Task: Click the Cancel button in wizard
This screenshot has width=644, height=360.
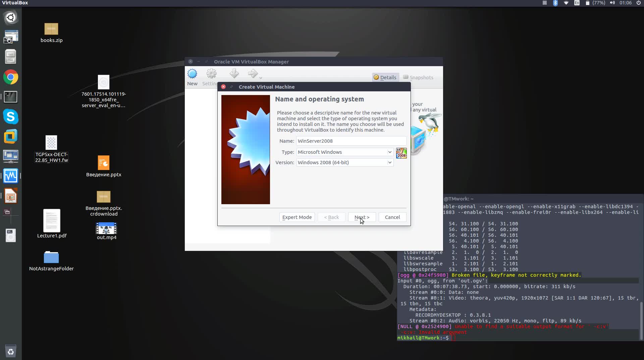Action: click(x=392, y=217)
